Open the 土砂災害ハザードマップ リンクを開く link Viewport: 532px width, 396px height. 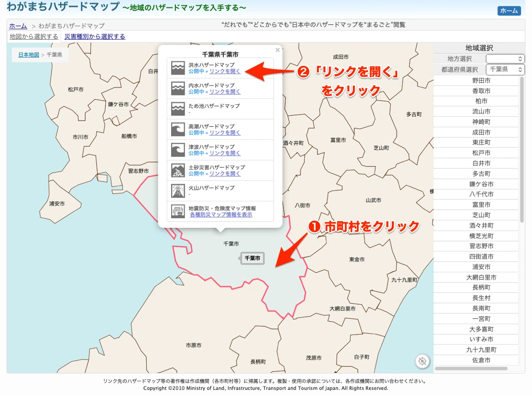pos(225,173)
